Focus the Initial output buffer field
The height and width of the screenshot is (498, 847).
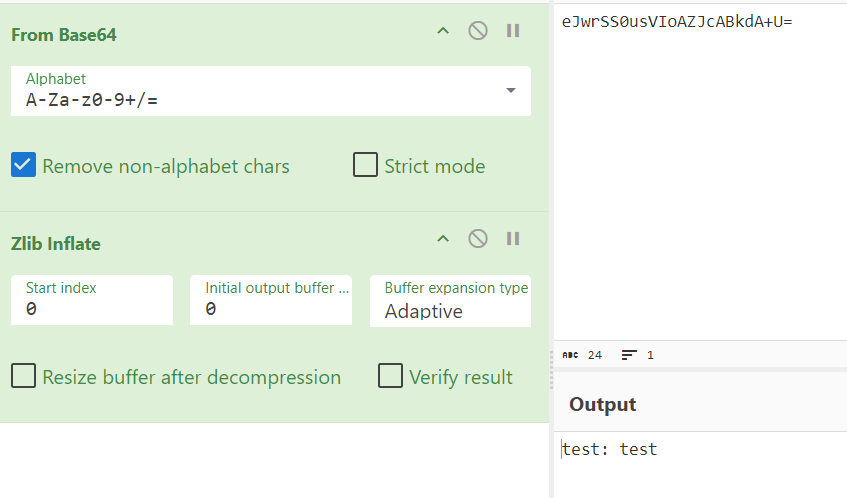point(271,300)
